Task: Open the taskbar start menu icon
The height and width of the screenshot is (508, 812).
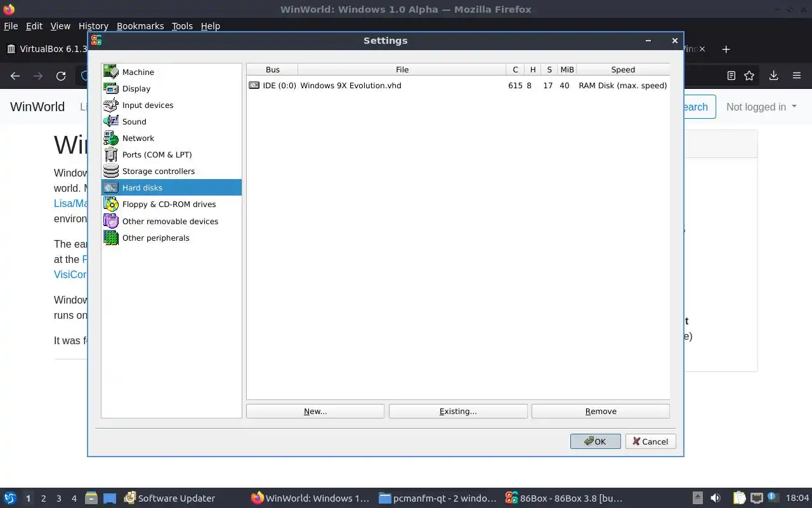Action: click(10, 498)
